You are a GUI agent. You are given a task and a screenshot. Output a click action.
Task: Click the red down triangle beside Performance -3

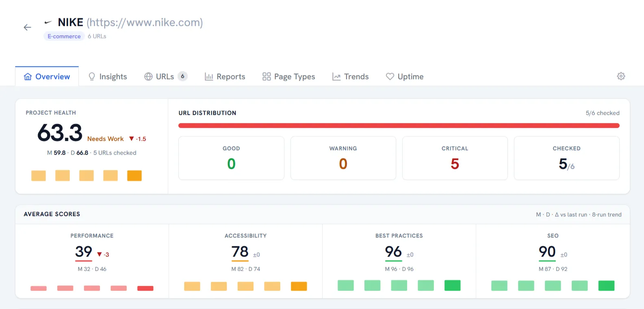click(x=99, y=255)
